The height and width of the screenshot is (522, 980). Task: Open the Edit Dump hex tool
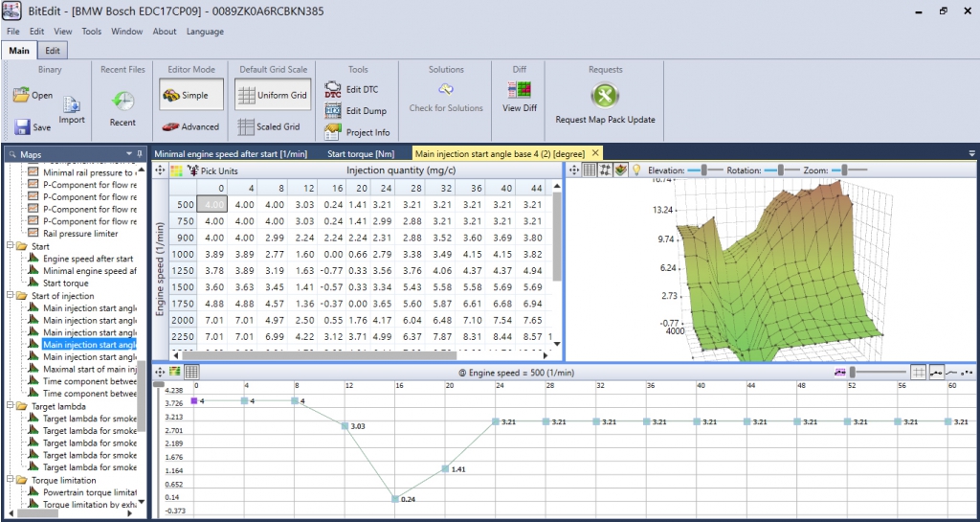[356, 111]
